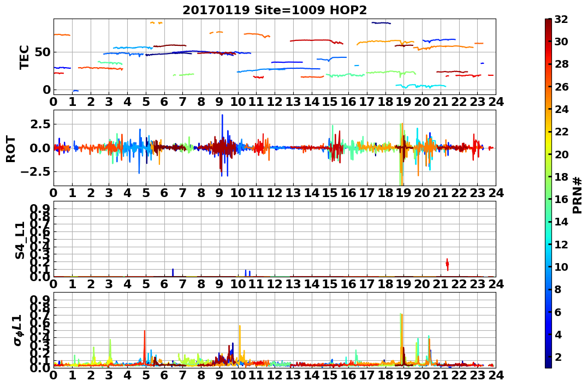Click the plot title "20170119 Site=1009 HOP2"
588x387 pixels.
(x=275, y=10)
